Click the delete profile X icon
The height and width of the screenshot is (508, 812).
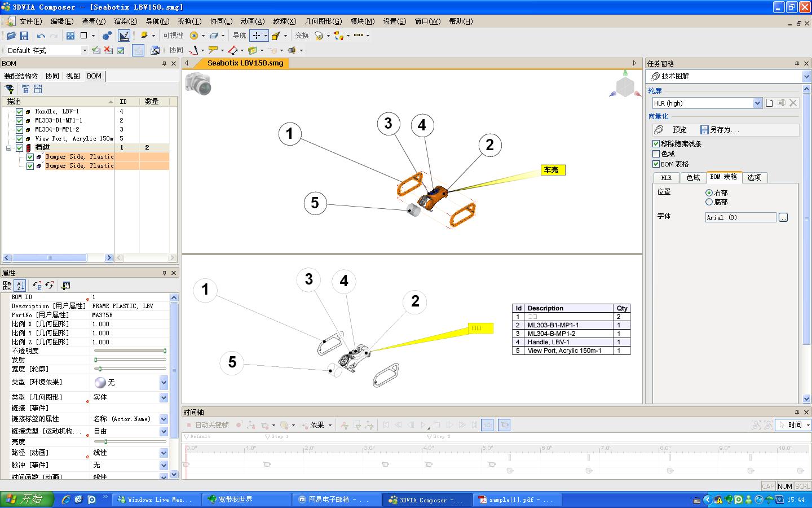[x=793, y=103]
